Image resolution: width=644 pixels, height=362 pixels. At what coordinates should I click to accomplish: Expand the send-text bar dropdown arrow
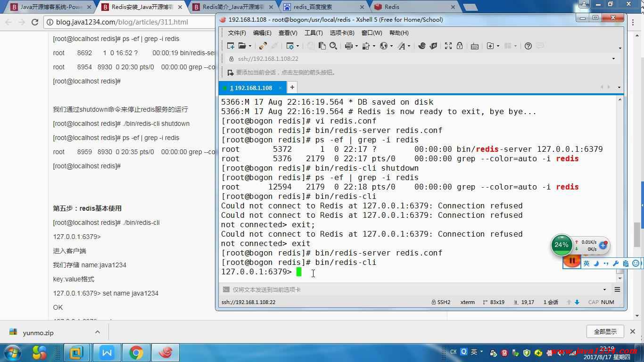[605, 289]
